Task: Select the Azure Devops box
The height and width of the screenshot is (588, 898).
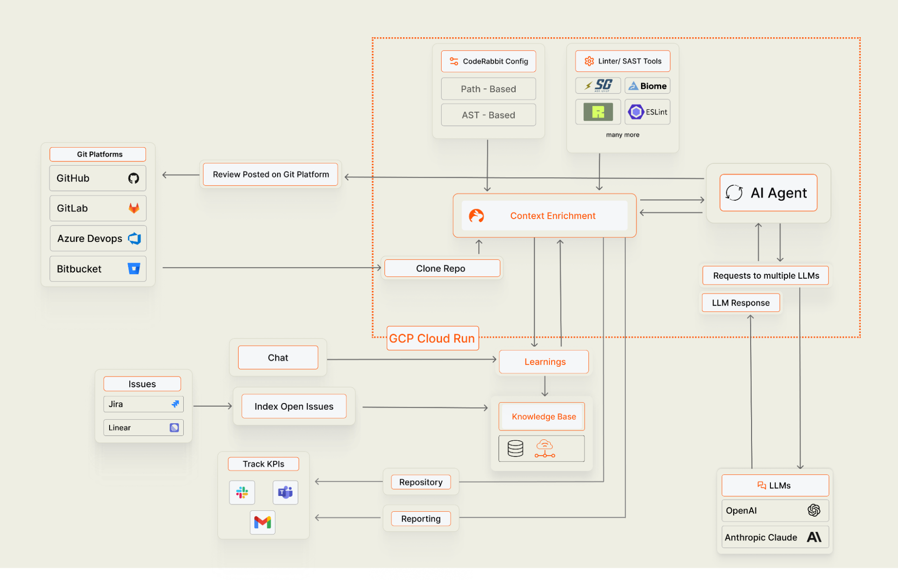Action: (98, 238)
